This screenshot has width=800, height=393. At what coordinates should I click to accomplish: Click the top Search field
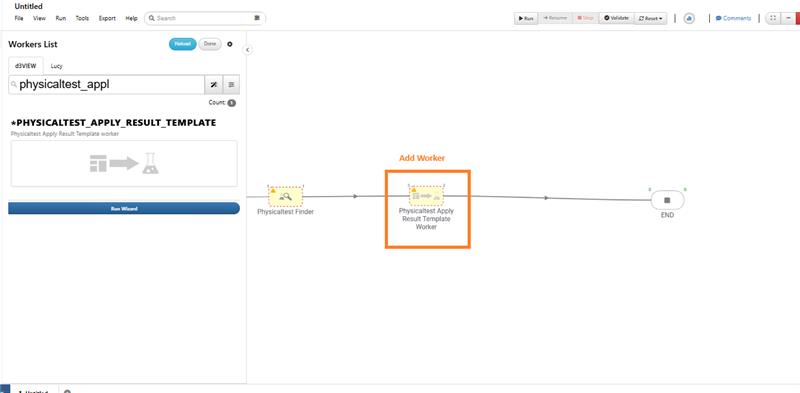click(205, 18)
